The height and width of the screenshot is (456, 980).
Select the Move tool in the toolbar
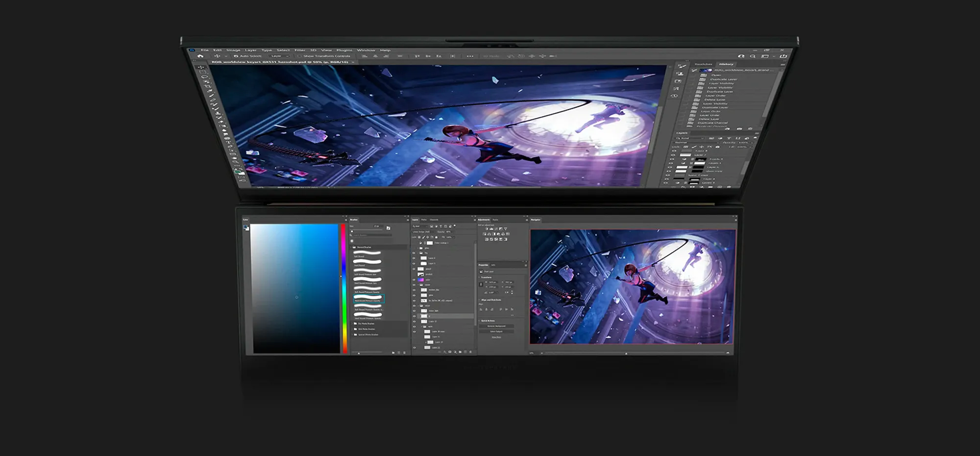[201, 67]
